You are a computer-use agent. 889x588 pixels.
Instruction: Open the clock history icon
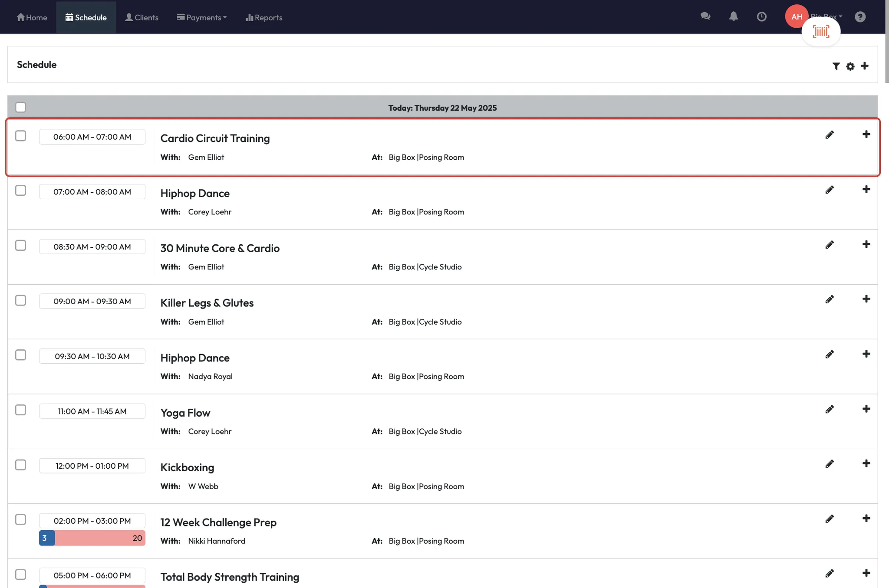(x=761, y=16)
